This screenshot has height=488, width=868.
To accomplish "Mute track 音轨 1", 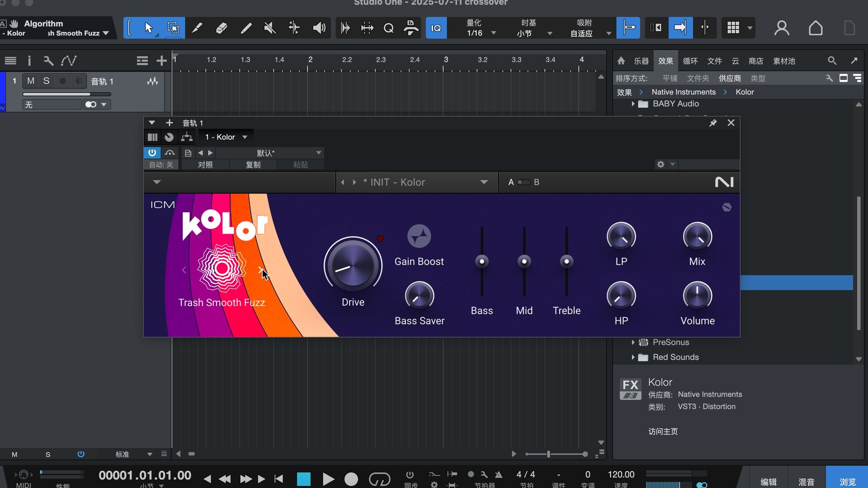I will pyautogui.click(x=31, y=81).
